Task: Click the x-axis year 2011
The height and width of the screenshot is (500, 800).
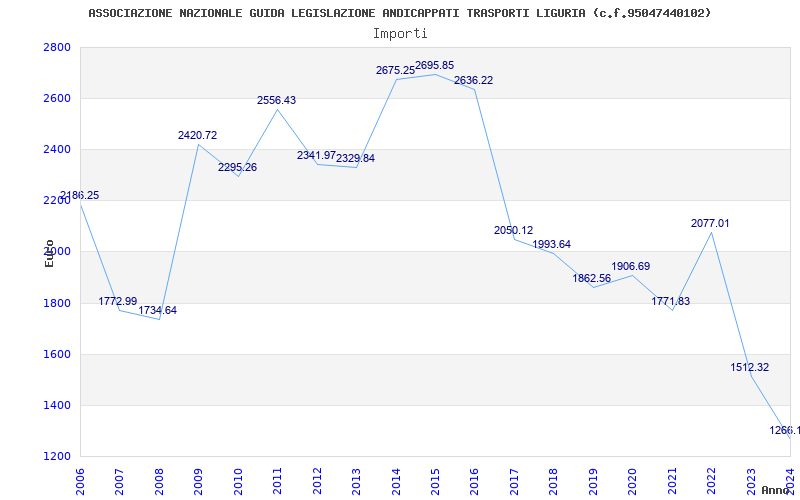Action: 277,482
